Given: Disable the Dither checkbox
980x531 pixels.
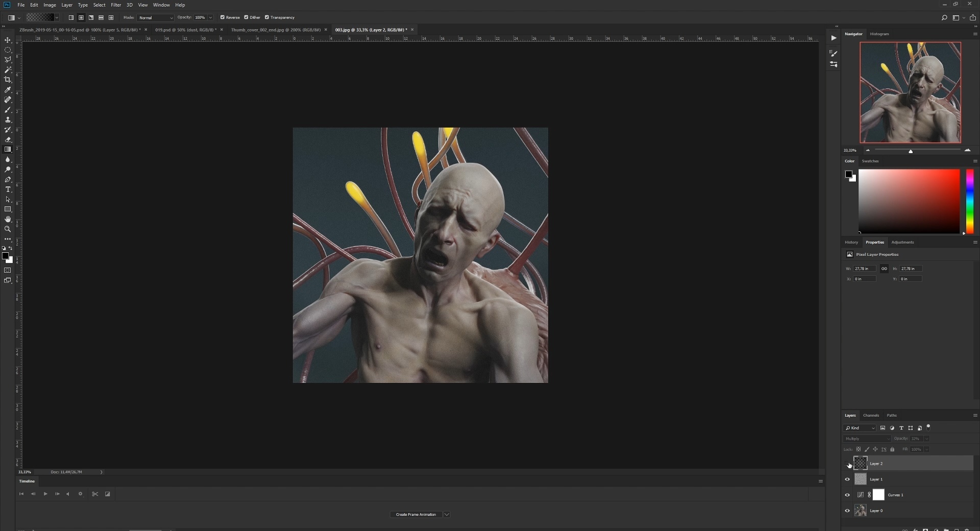Looking at the screenshot, I should 246,17.
